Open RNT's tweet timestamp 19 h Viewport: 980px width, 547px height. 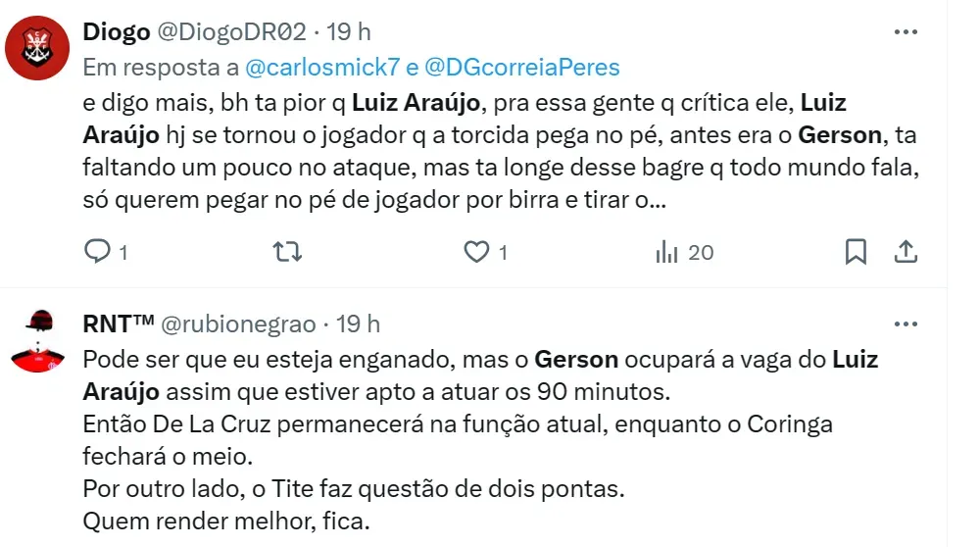click(359, 323)
